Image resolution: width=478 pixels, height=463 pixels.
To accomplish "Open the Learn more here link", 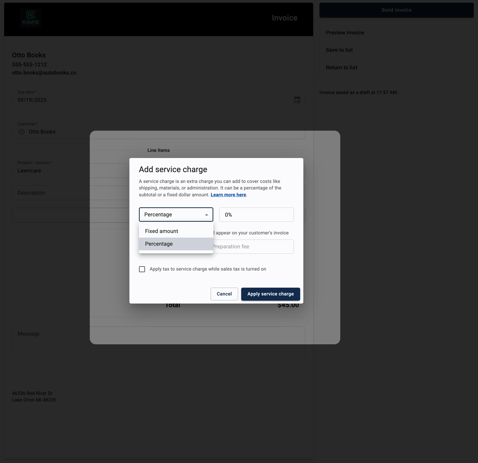I will coord(228,195).
